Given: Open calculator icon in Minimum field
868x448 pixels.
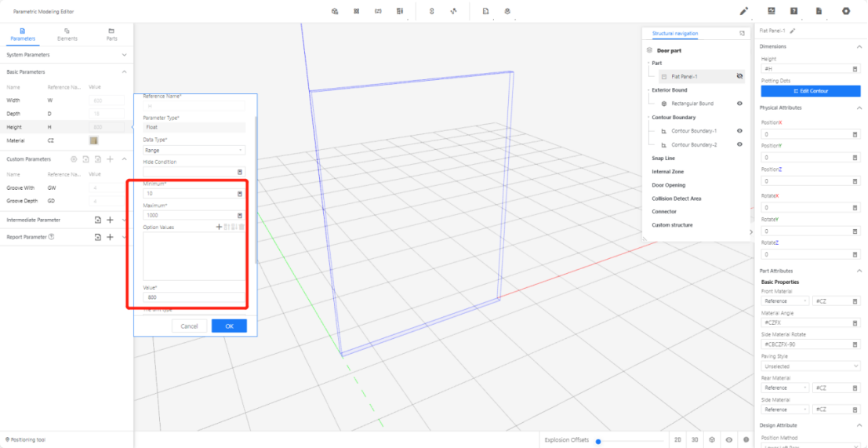Looking at the screenshot, I should coord(240,193).
